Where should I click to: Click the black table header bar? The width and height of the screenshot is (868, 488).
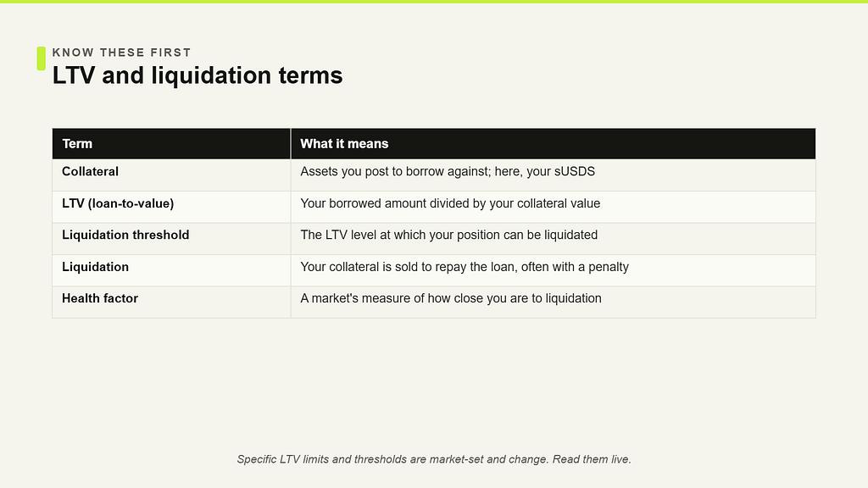pyautogui.click(x=434, y=144)
